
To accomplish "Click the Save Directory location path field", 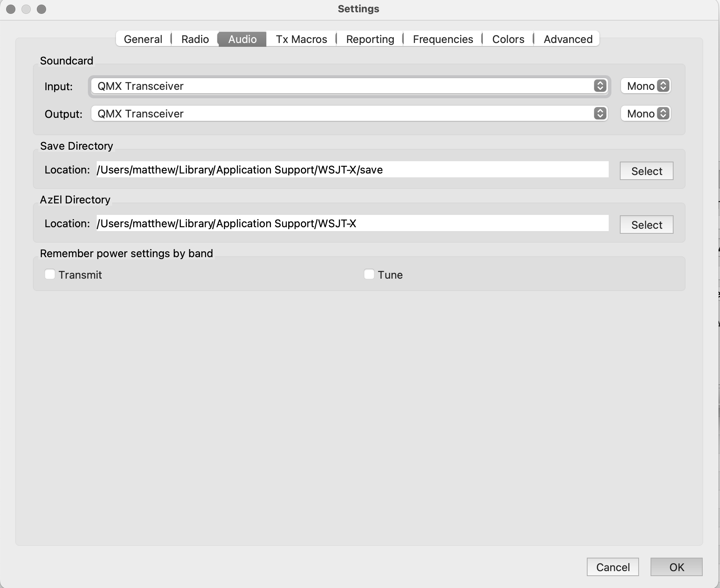I will point(352,170).
